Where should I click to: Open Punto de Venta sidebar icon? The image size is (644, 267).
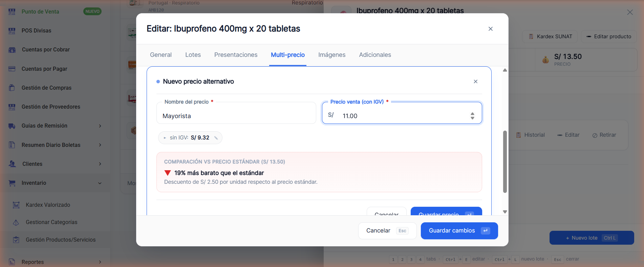pyautogui.click(x=12, y=12)
